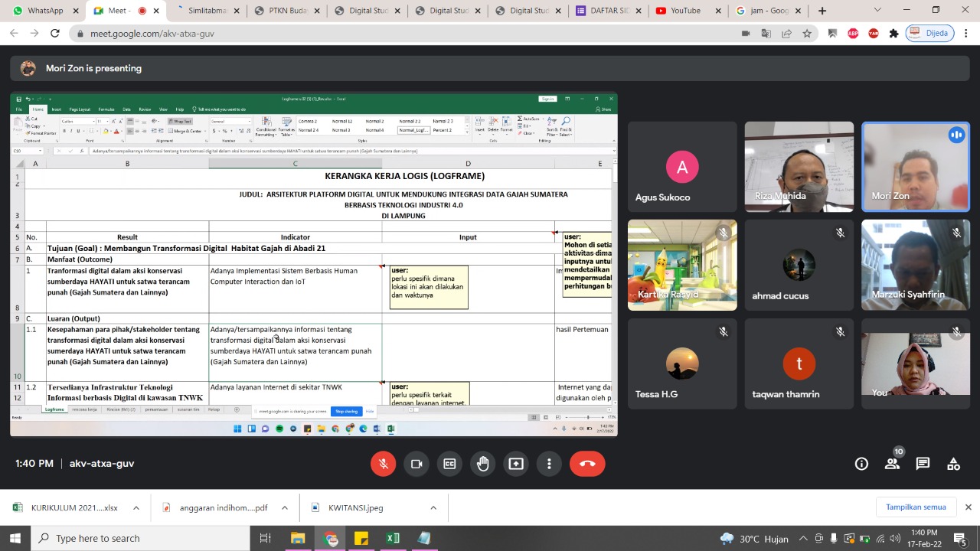This screenshot has width=980, height=551.
Task: Expand options for KWITANSI.jpeg download
Action: tap(433, 507)
